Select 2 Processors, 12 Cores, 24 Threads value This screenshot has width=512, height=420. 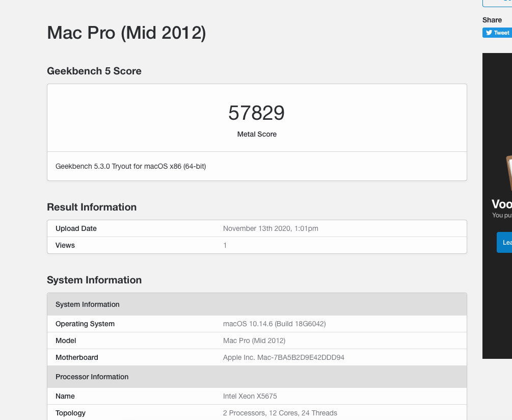pyautogui.click(x=280, y=413)
